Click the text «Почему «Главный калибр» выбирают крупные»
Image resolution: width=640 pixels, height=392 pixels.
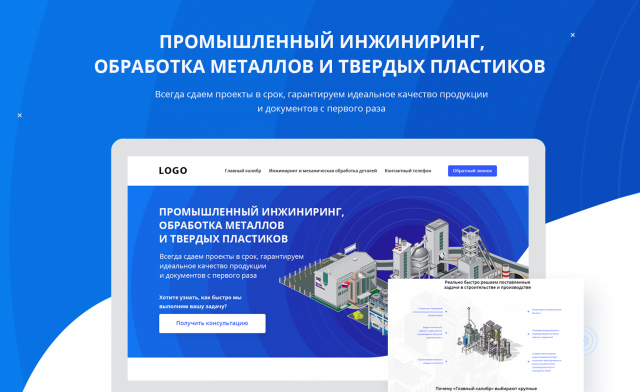point(486,388)
